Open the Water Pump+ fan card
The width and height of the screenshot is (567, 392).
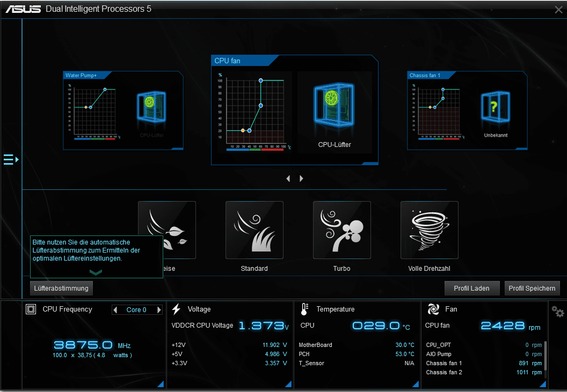(x=123, y=110)
